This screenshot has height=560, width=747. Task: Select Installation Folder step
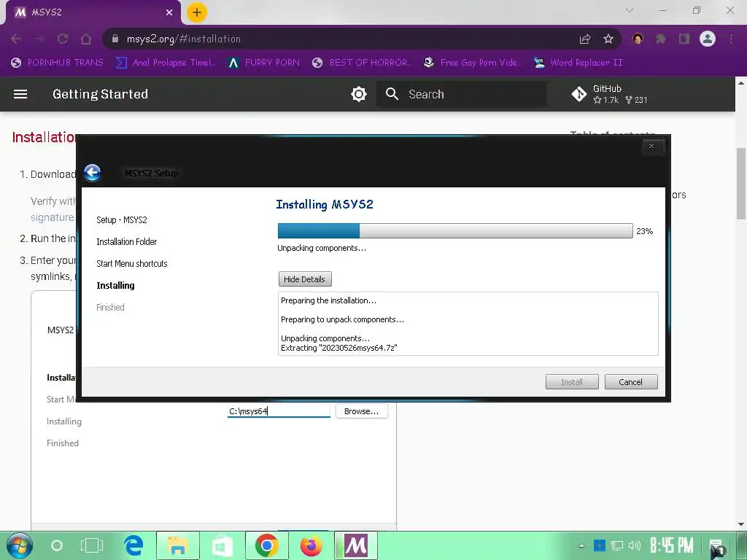127,242
